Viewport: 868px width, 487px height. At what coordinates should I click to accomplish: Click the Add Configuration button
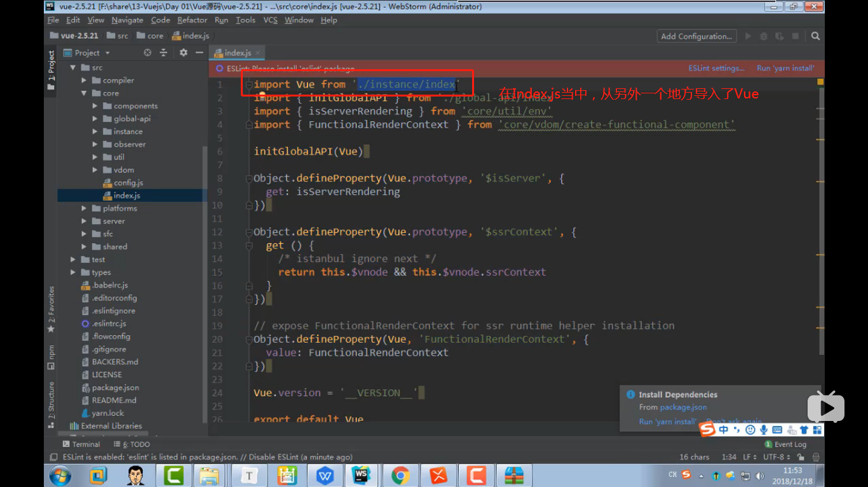coord(696,36)
